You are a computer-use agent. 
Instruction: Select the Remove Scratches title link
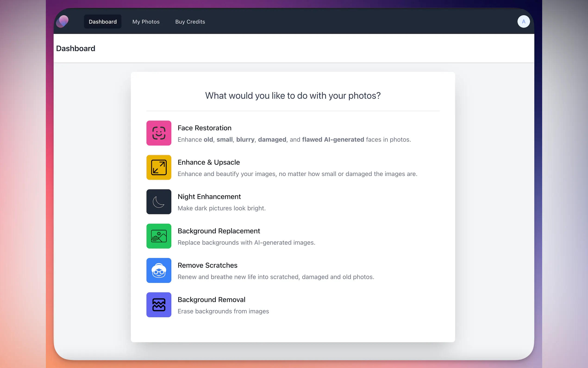[x=207, y=265]
